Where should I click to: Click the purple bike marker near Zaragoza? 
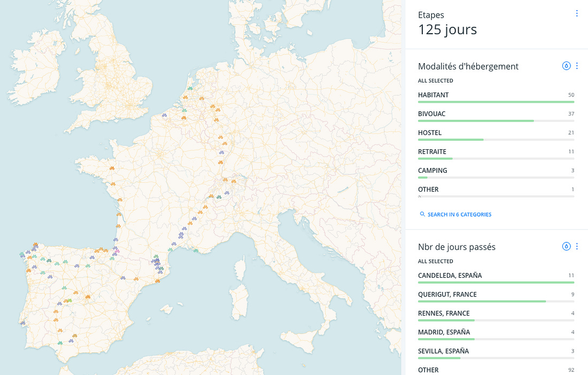click(x=122, y=278)
